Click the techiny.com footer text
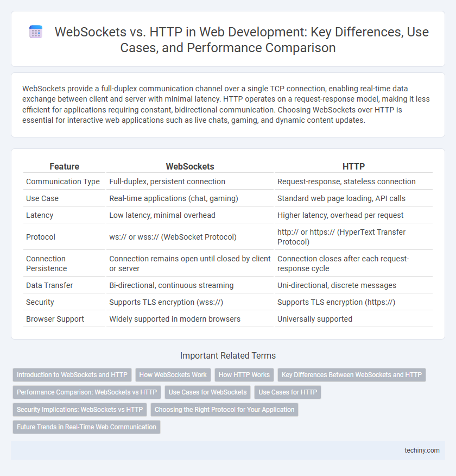Viewport: 456px width, 476px height. pos(422,450)
